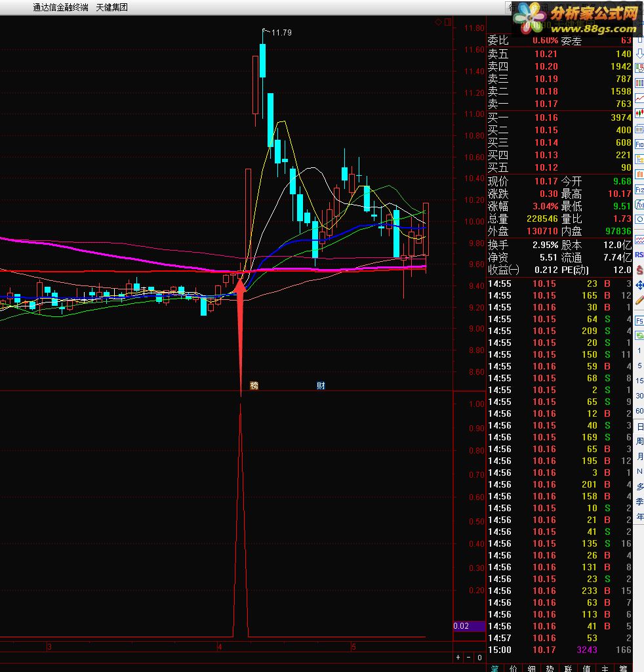The width and height of the screenshot is (644, 672).
Task: Click the wavy indicator lines icon
Action: click(639, 240)
